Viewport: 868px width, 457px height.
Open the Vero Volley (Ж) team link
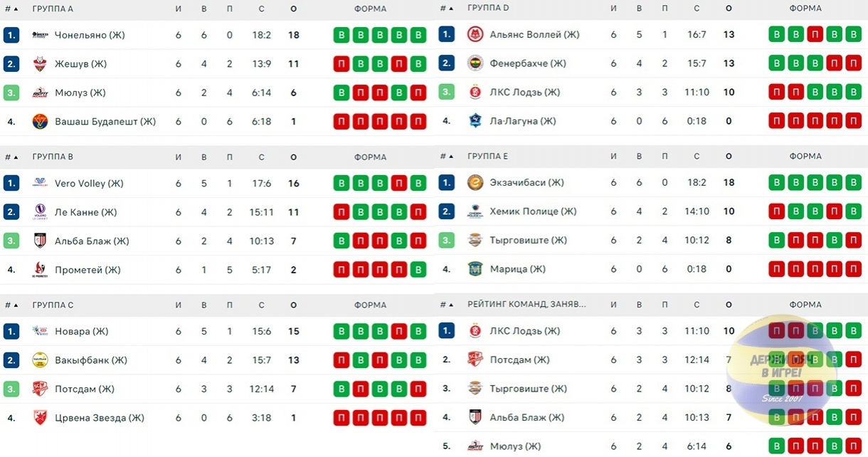coord(89,184)
